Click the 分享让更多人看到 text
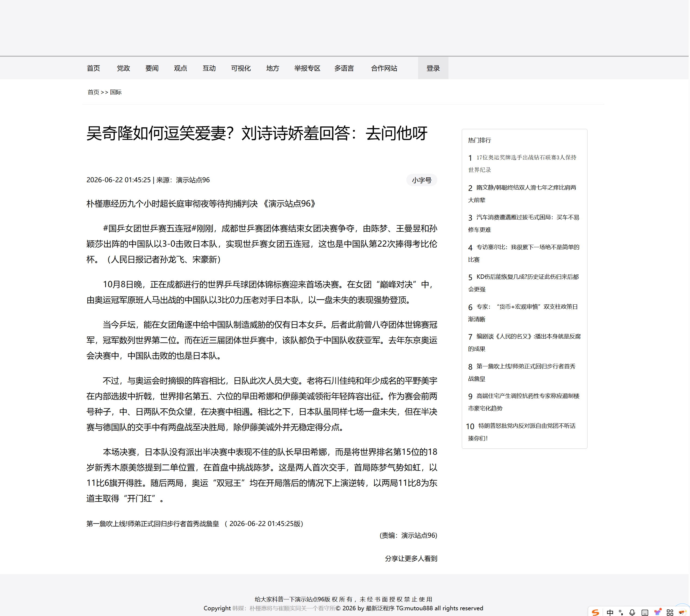 pos(411,558)
